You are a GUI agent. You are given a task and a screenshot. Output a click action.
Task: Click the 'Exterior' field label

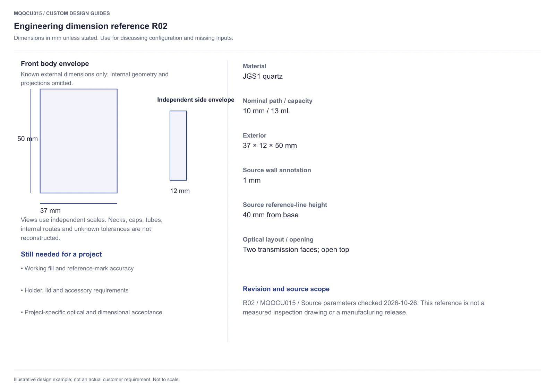coord(255,136)
